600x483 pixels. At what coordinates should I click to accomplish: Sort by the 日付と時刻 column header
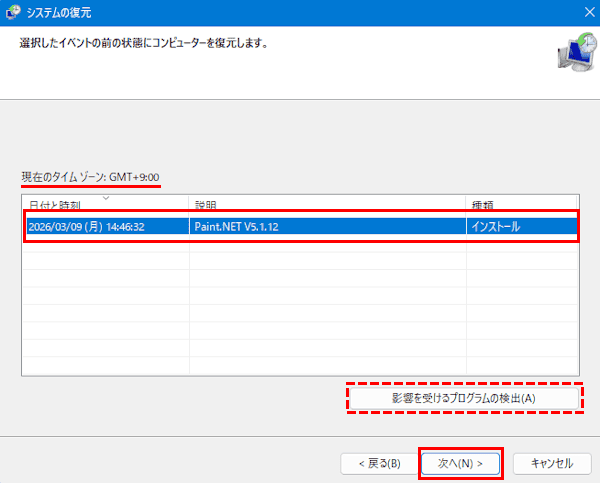(x=55, y=205)
